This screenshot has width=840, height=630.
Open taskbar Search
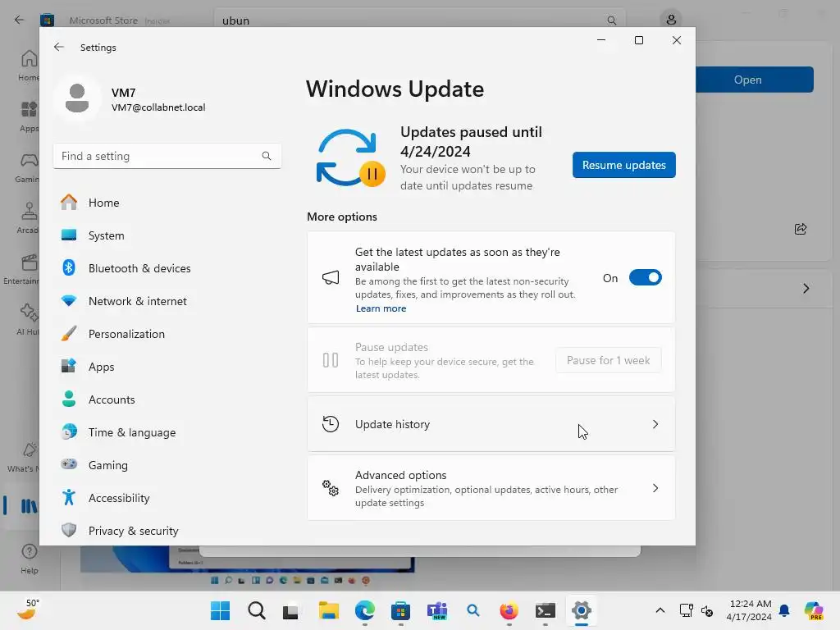[257, 610]
